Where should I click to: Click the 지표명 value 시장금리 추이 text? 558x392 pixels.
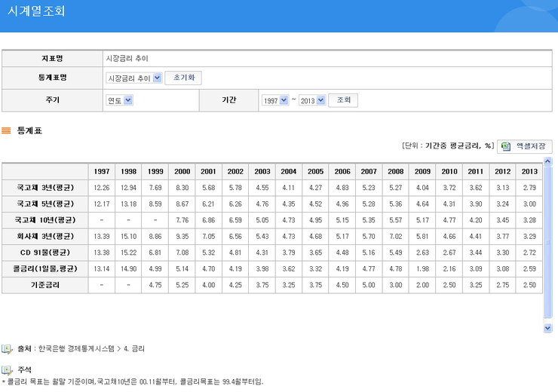coord(127,58)
